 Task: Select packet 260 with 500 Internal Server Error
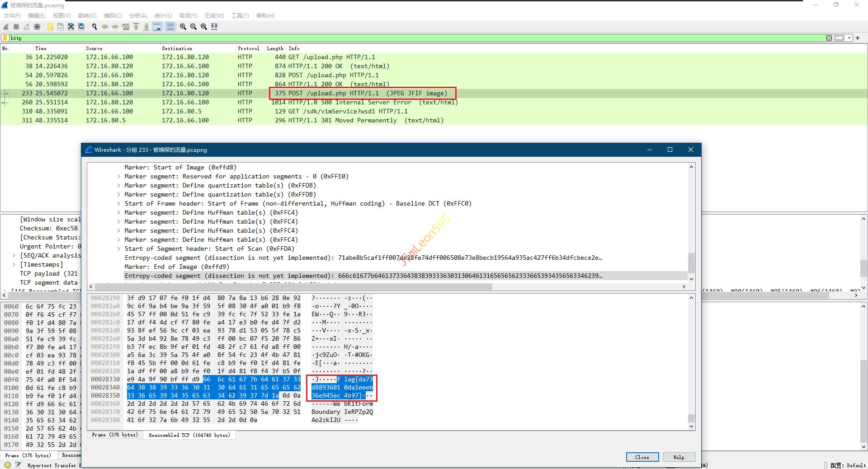(226, 103)
